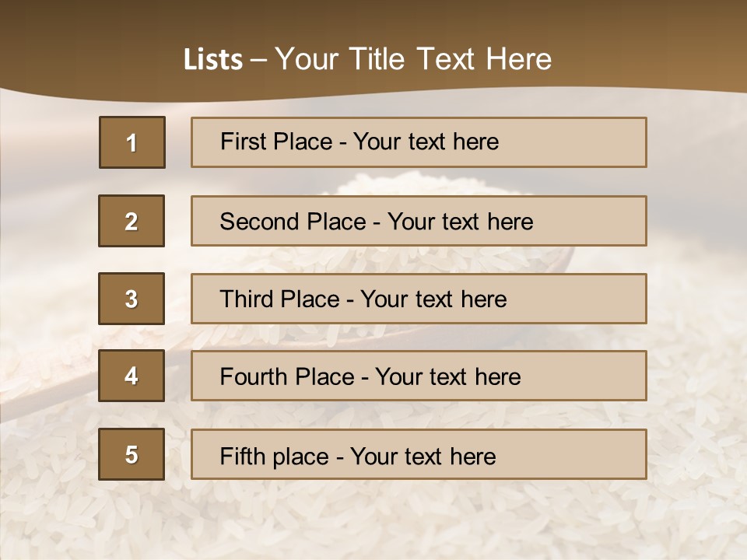Select the number 2 box

132,221
